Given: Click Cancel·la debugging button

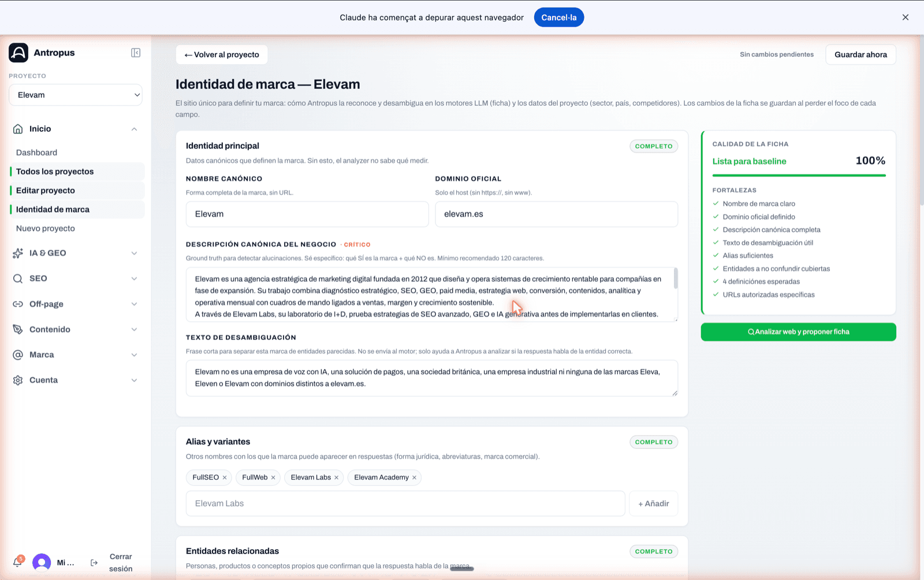Looking at the screenshot, I should click(x=558, y=17).
